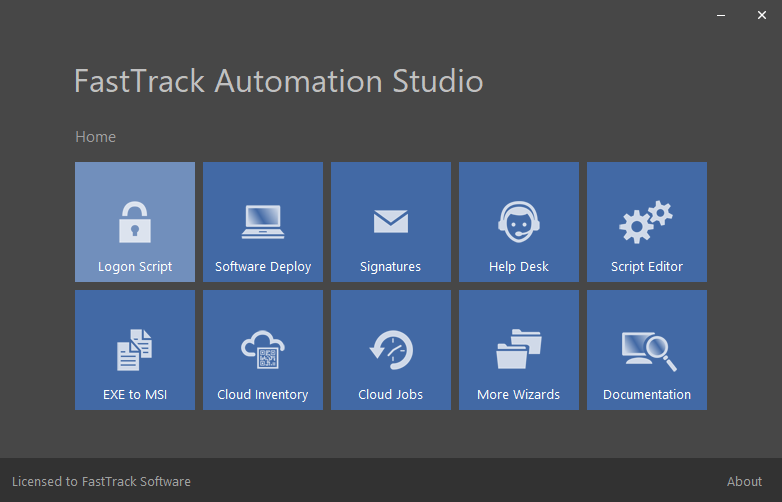Screen dimensions: 782x502
Task: Start the EXE to MSI tile
Action: 135,350
